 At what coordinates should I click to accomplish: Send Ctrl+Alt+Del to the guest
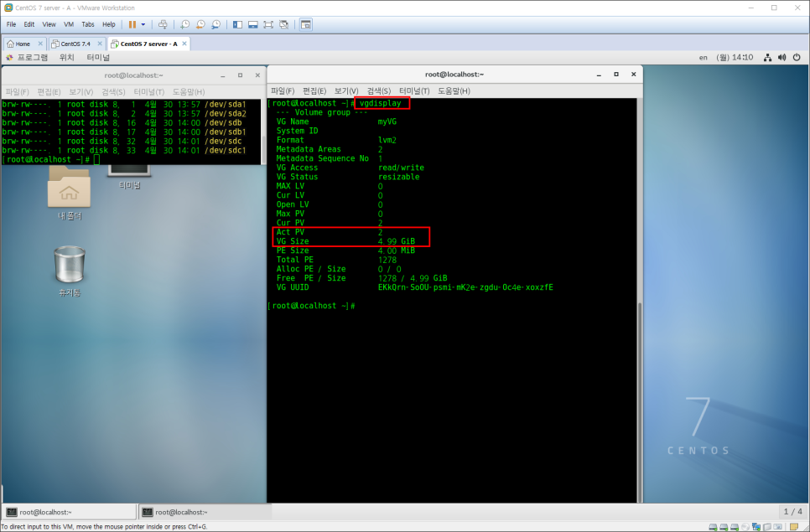coord(163,24)
